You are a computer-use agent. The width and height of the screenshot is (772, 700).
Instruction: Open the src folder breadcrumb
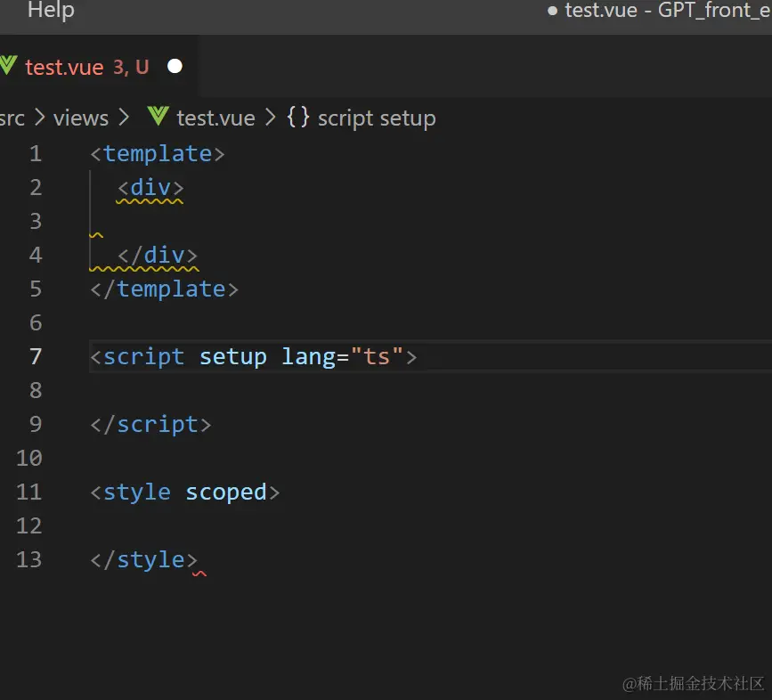[12, 118]
